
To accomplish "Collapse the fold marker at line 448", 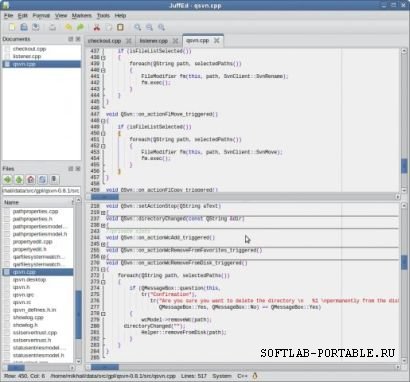I will (x=103, y=121).
